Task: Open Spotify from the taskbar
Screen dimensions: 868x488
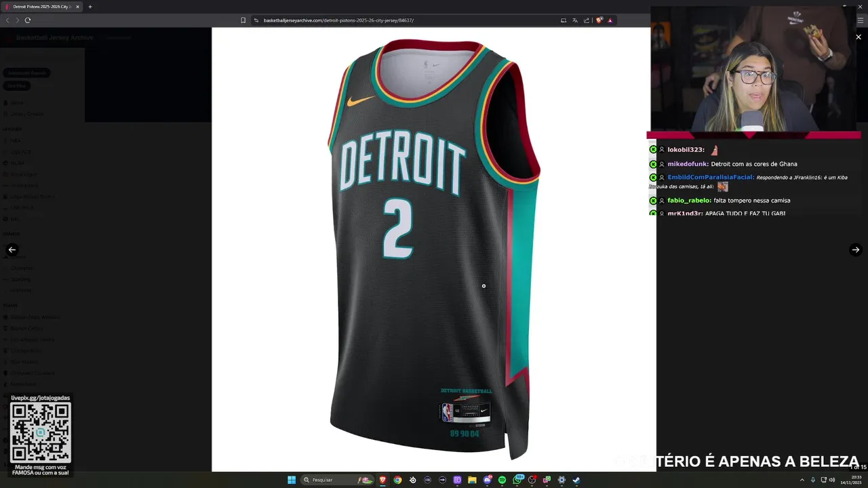Action: pyautogui.click(x=502, y=480)
